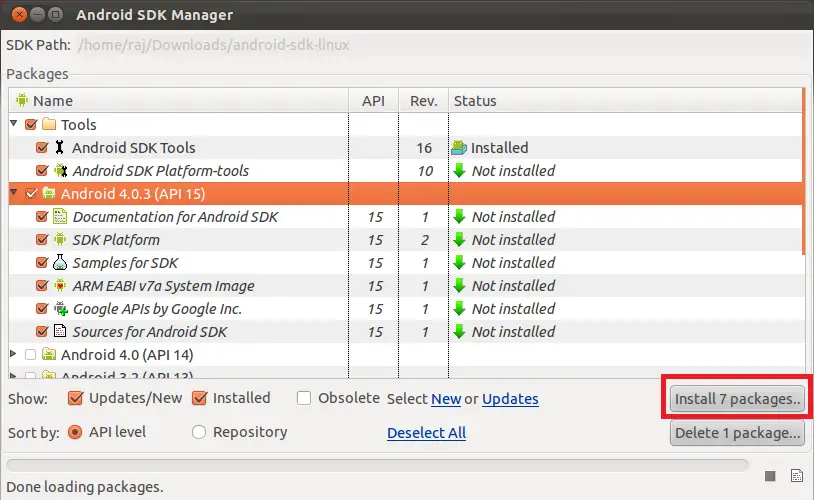The height and width of the screenshot is (500, 814).
Task: Uncheck Documentation for Android SDK checkbox
Action: coord(42,217)
